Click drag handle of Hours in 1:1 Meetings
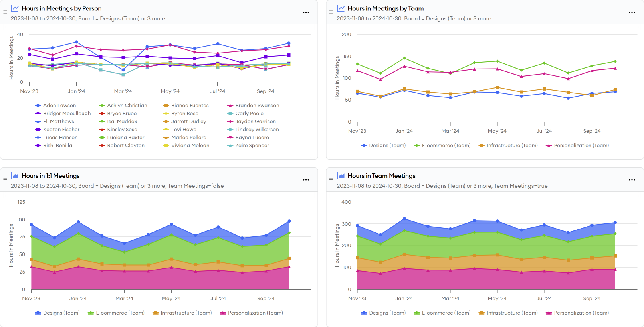This screenshot has height=327, width=644. click(5, 180)
